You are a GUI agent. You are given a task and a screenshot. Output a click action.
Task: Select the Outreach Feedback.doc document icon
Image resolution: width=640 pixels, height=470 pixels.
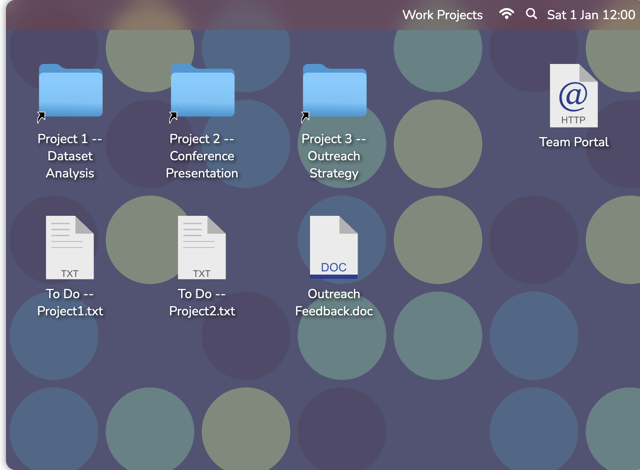[334, 248]
